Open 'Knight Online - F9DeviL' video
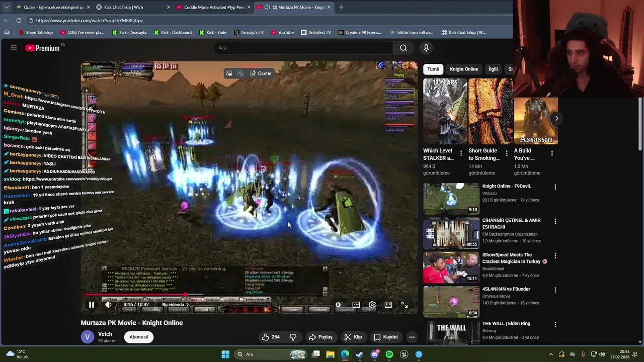The height and width of the screenshot is (362, 644). point(451,199)
